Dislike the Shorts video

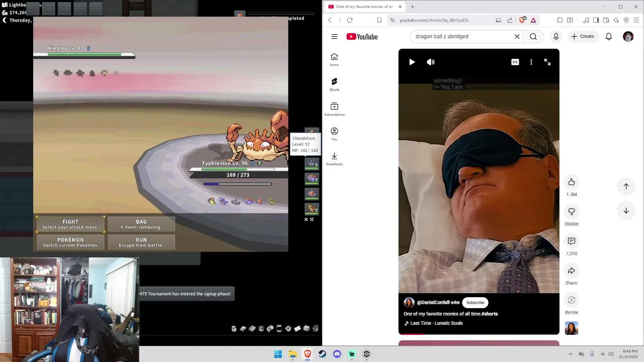click(x=572, y=212)
